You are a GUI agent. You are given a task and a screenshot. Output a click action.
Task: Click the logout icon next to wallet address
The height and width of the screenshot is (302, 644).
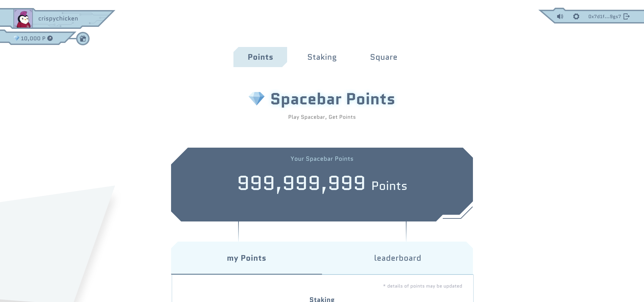point(627,16)
